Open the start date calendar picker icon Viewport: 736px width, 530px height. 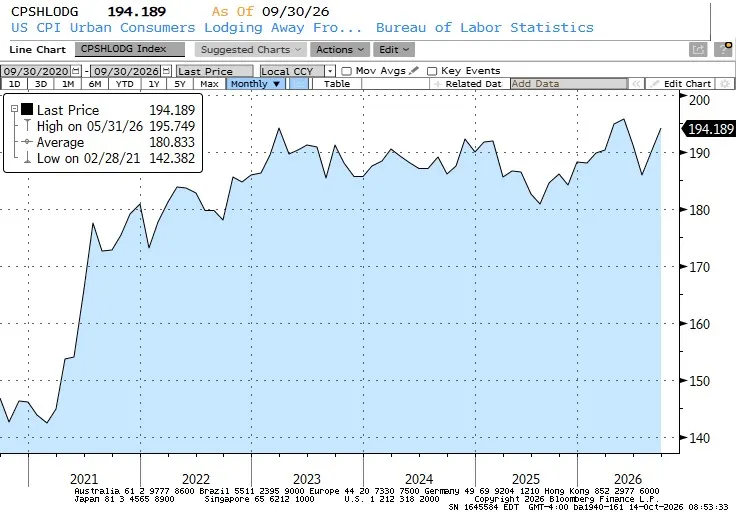76,71
